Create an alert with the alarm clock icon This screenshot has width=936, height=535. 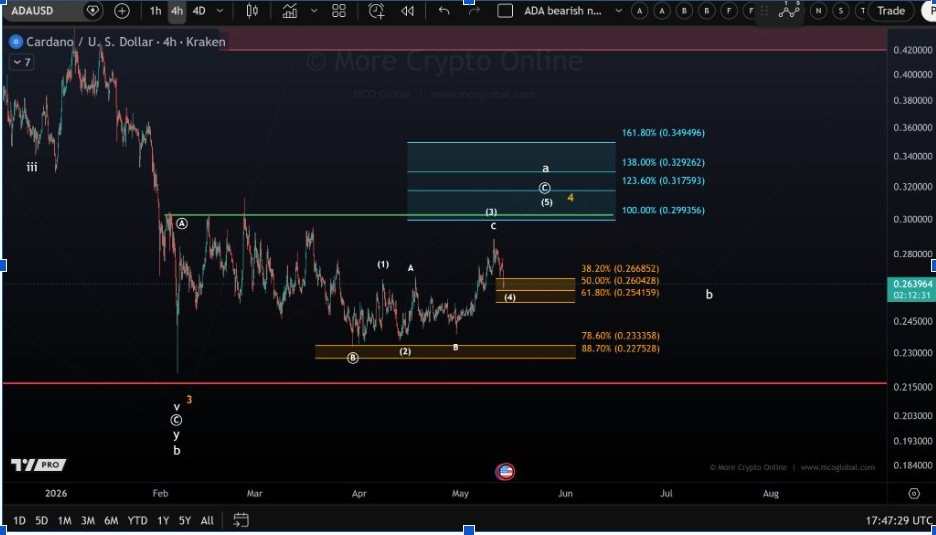tap(376, 11)
